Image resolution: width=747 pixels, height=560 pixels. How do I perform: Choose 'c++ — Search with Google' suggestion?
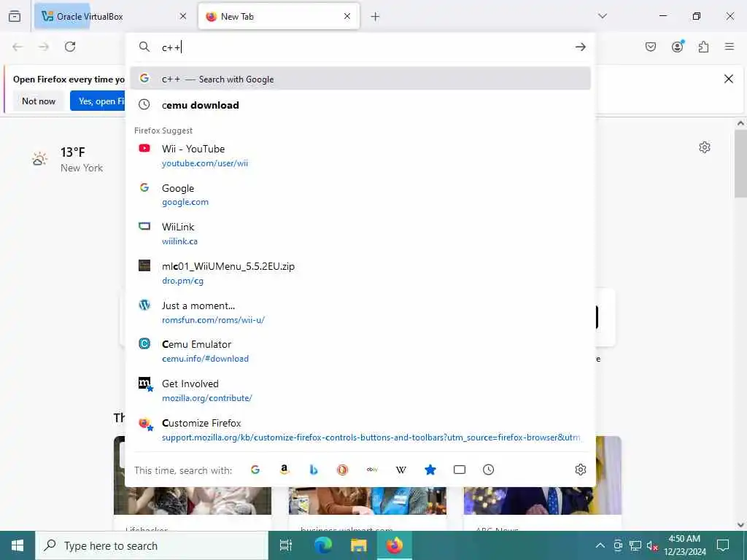[x=360, y=79]
